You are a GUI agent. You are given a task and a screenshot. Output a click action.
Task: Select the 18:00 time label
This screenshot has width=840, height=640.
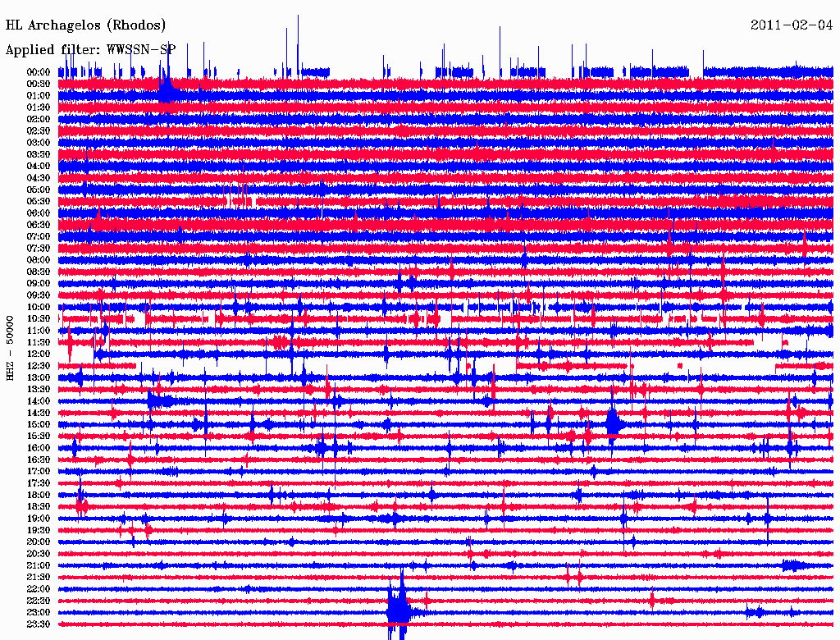[39, 496]
